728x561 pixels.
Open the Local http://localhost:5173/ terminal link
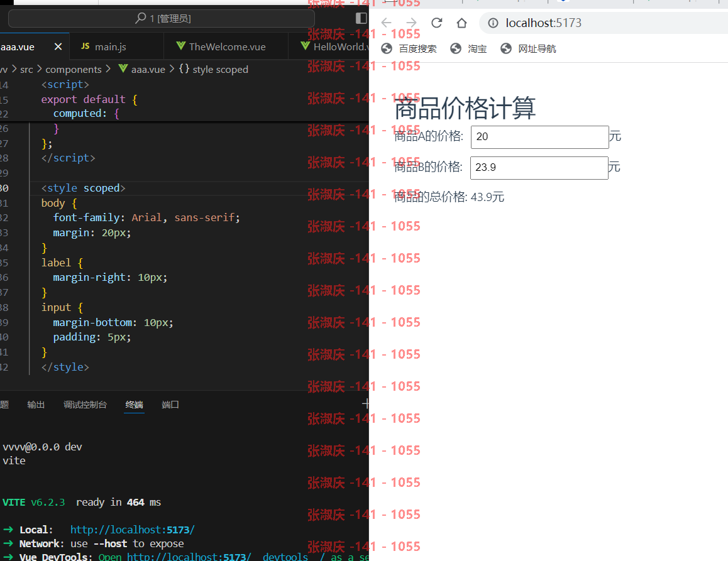tap(132, 530)
